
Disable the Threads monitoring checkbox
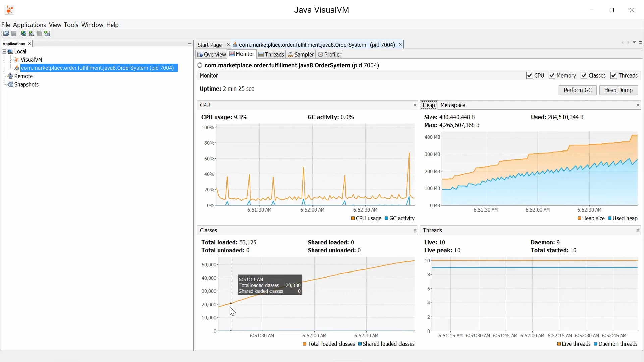614,76
